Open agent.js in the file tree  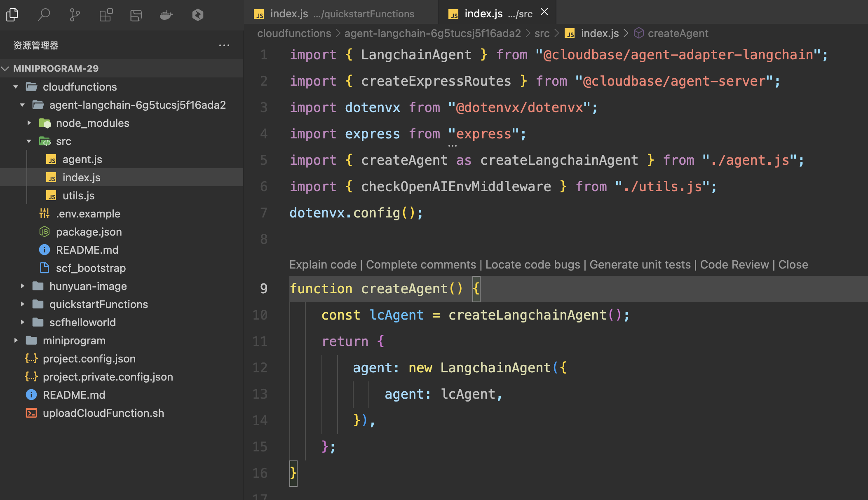[x=82, y=159]
